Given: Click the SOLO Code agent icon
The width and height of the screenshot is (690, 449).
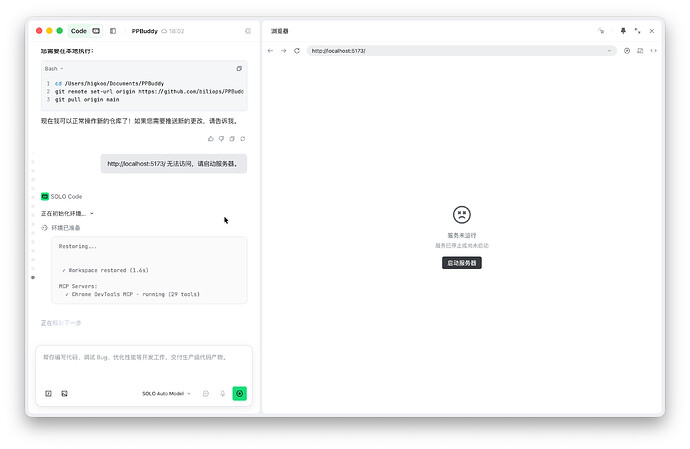Looking at the screenshot, I should (44, 196).
